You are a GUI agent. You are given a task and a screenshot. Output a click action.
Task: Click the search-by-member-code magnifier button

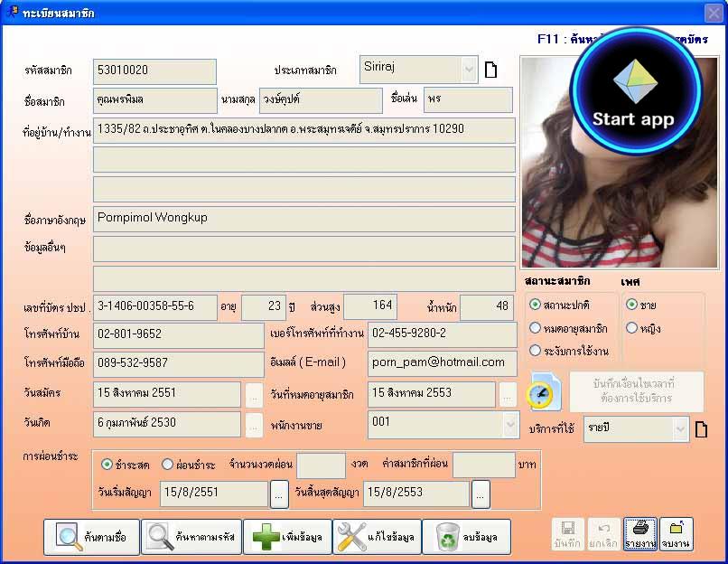click(x=193, y=537)
